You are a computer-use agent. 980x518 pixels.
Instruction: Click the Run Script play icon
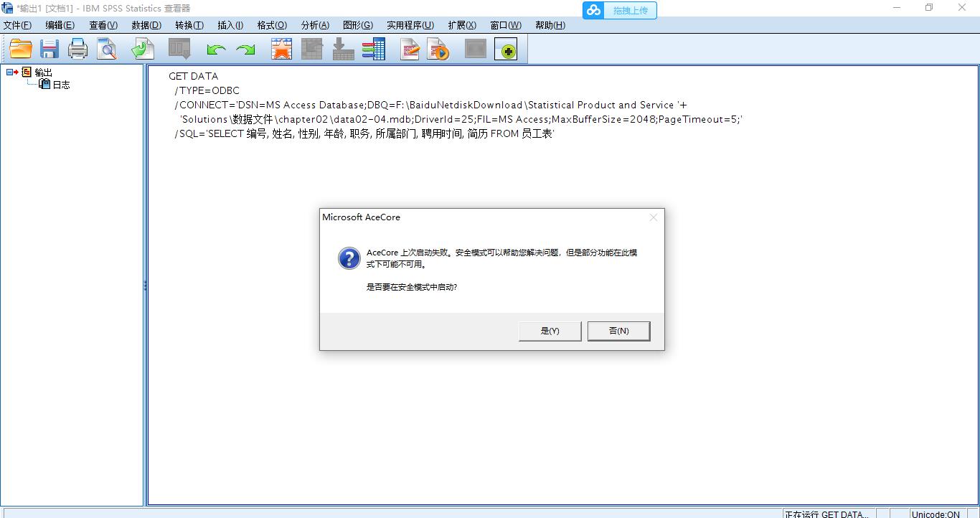point(438,49)
